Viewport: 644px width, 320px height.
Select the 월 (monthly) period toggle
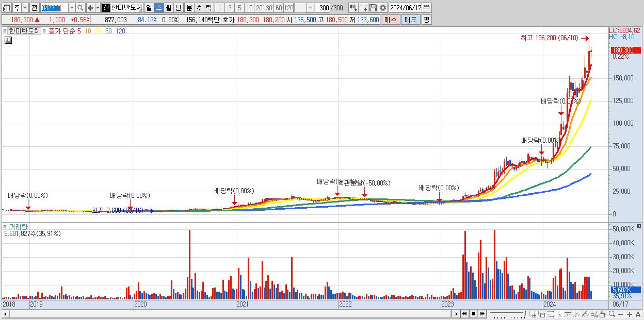(x=168, y=8)
